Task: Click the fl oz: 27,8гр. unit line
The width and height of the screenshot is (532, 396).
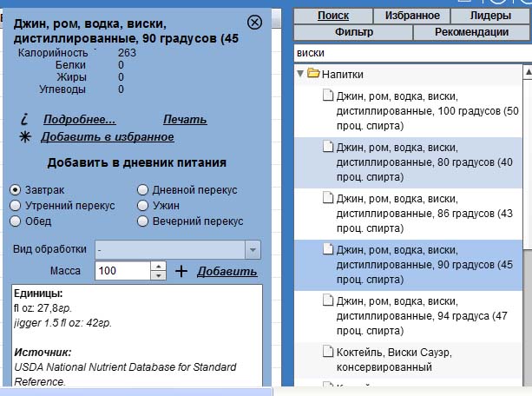Action: click(43, 308)
